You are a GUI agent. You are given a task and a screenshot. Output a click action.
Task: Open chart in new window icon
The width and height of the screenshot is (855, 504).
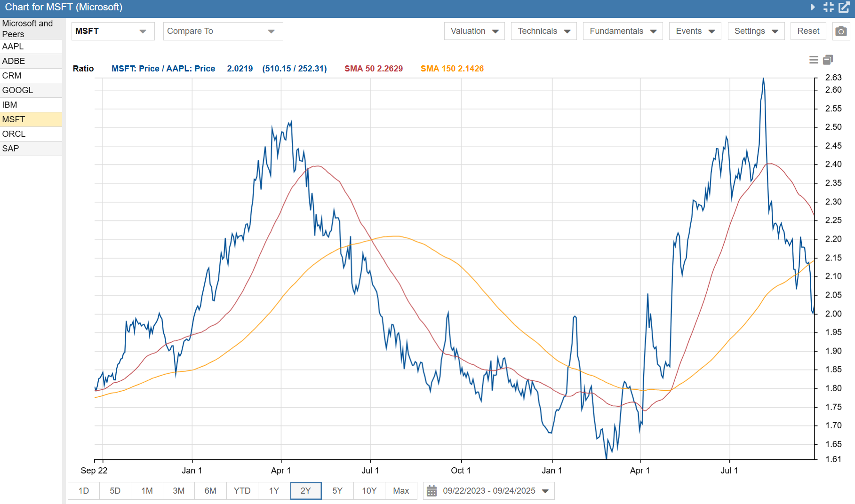tap(844, 7)
